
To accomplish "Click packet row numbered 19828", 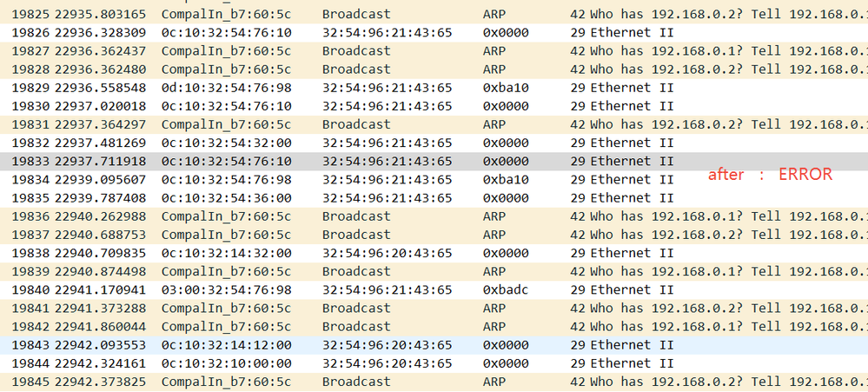I will click(x=348, y=69).
